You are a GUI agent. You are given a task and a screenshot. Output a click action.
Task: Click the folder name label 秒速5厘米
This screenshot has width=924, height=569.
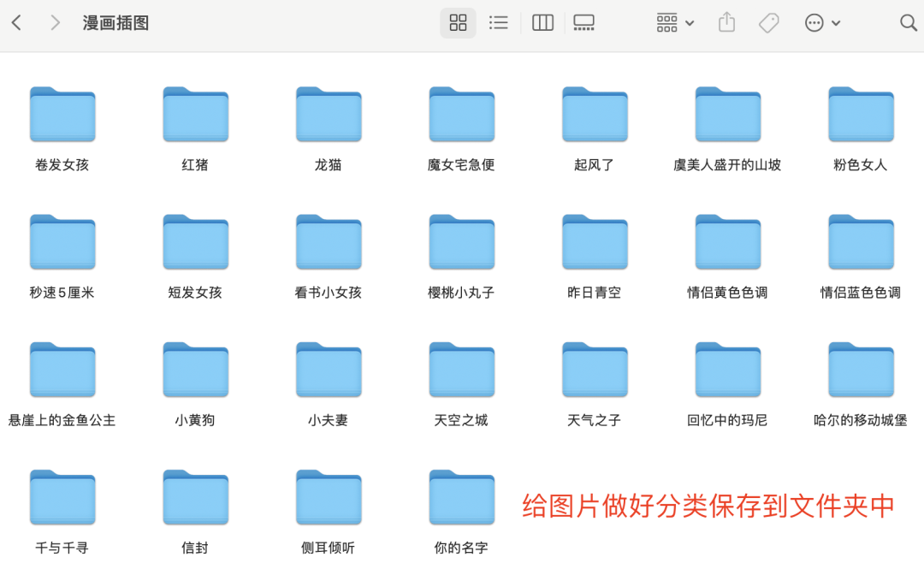[x=62, y=293]
